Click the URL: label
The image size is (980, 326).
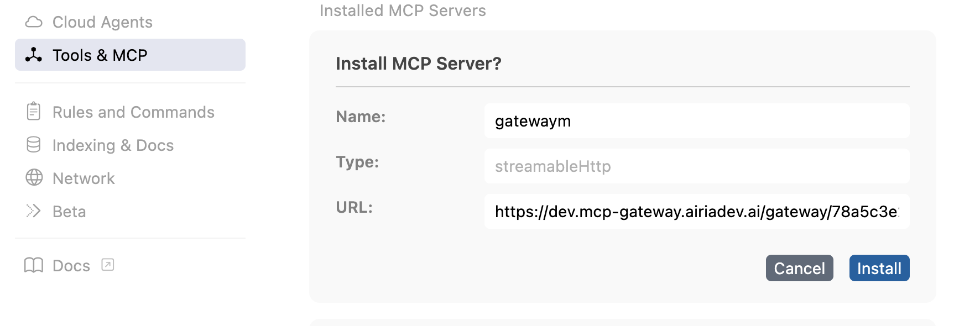click(x=354, y=207)
